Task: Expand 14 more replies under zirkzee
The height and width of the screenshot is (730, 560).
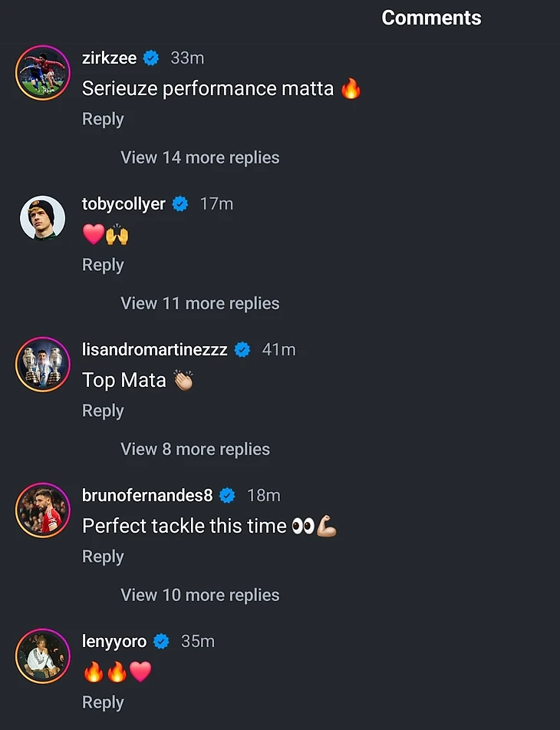Action: (x=199, y=157)
